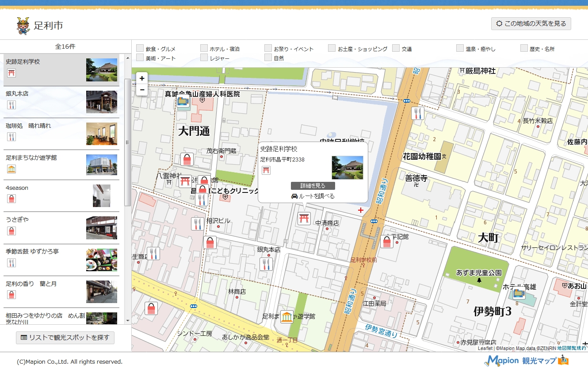The width and height of the screenshot is (588, 369).
Task: Open この地域の天気を見る weather button
Action: 531,24
